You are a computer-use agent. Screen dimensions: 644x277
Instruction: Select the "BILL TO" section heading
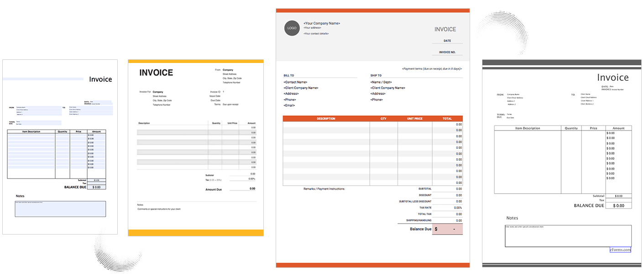pyautogui.click(x=289, y=76)
